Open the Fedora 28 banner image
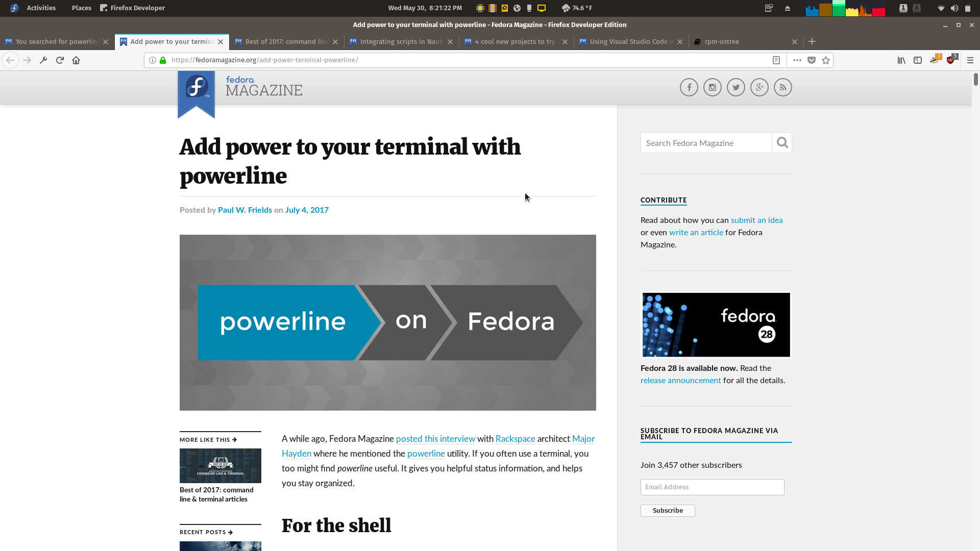The image size is (980, 551). 716,325
